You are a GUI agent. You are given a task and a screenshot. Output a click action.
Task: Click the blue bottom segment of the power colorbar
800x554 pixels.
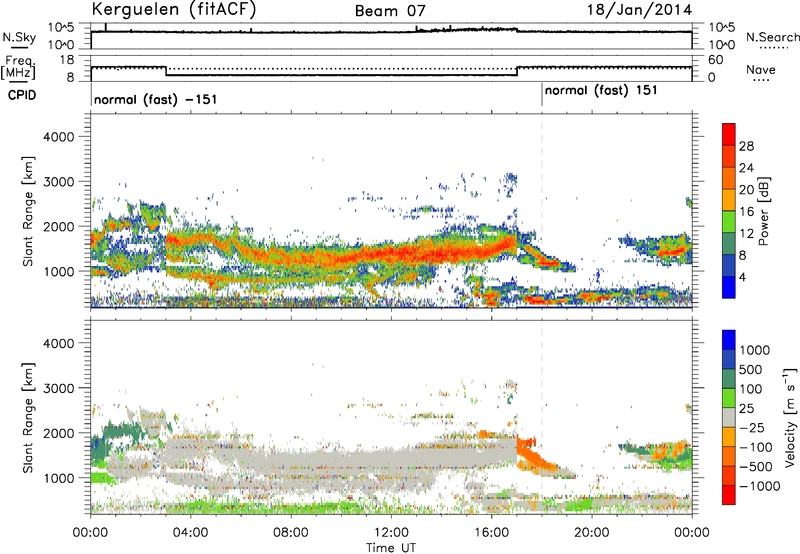(x=729, y=287)
